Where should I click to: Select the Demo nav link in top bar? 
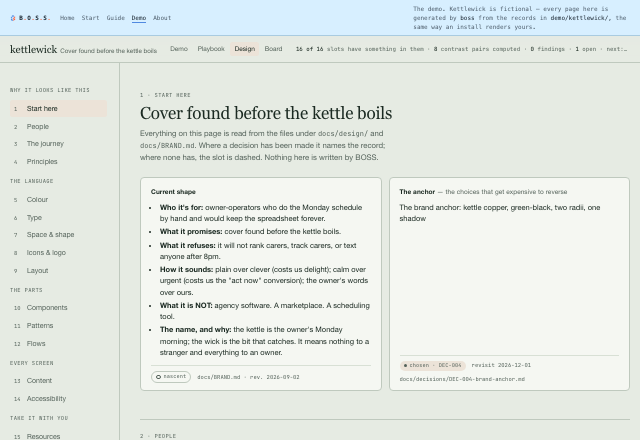[139, 18]
